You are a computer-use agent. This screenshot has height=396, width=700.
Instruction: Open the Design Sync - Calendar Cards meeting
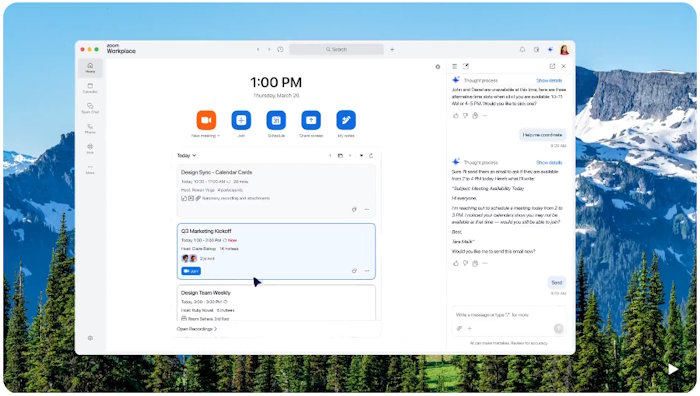coord(276,191)
